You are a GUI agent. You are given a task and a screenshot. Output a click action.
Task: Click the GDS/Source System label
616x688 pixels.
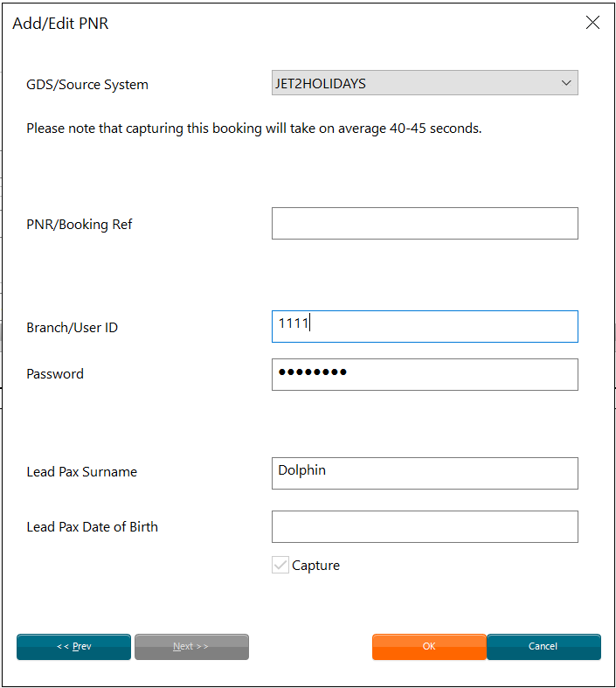click(x=87, y=85)
